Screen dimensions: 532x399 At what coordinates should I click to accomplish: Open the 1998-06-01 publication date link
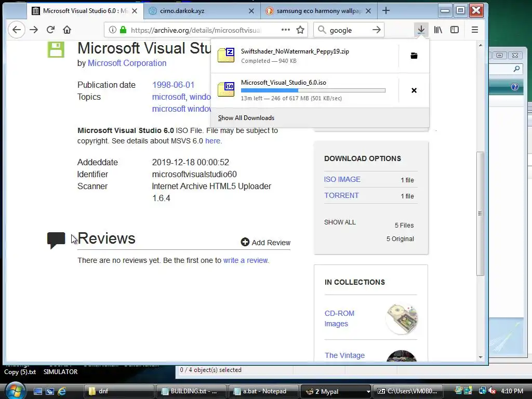[174, 85]
